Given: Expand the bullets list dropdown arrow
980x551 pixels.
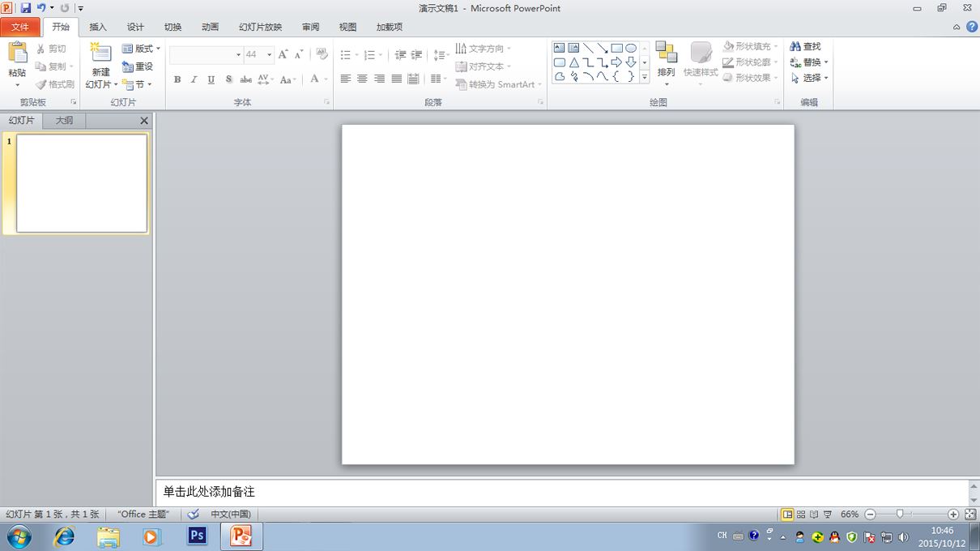Looking at the screenshot, I should click(x=356, y=55).
